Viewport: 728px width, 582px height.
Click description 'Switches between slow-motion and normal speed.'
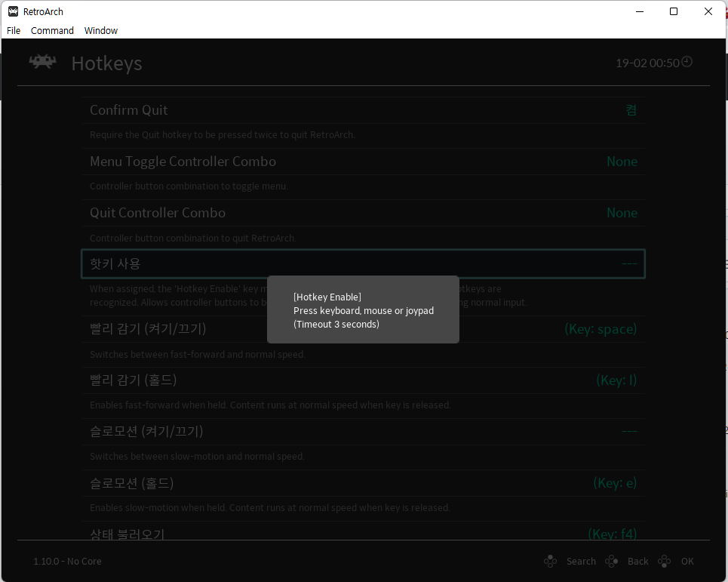click(197, 457)
